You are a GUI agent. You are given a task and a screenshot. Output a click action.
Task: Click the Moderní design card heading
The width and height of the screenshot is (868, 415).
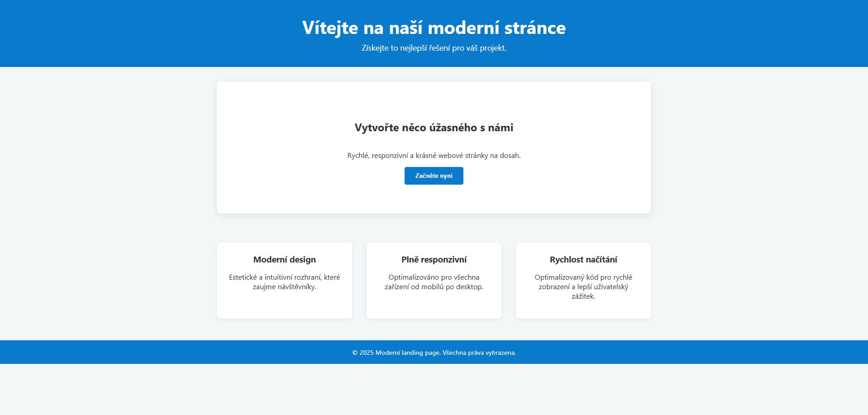click(284, 259)
